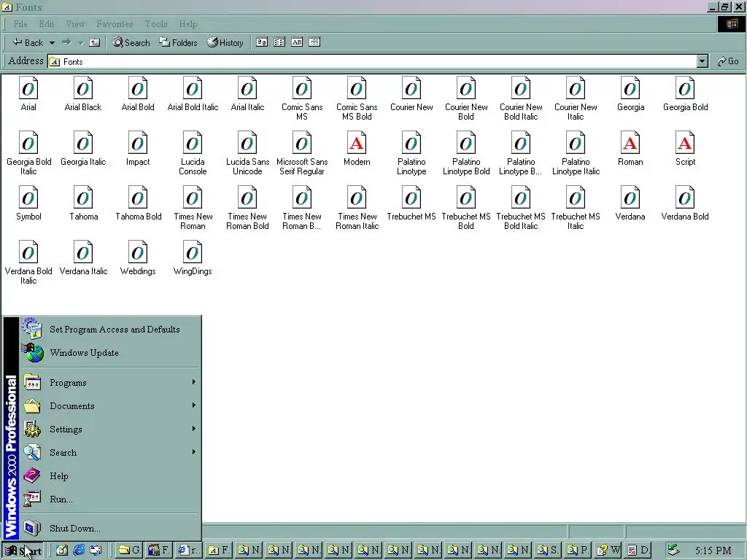
Task: Click the Search toolbar button
Action: click(131, 42)
